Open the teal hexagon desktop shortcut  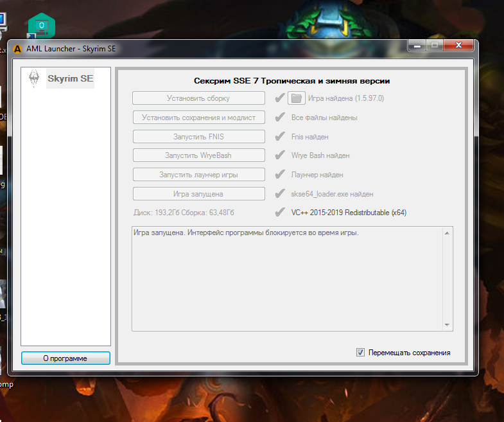pyautogui.click(x=41, y=26)
